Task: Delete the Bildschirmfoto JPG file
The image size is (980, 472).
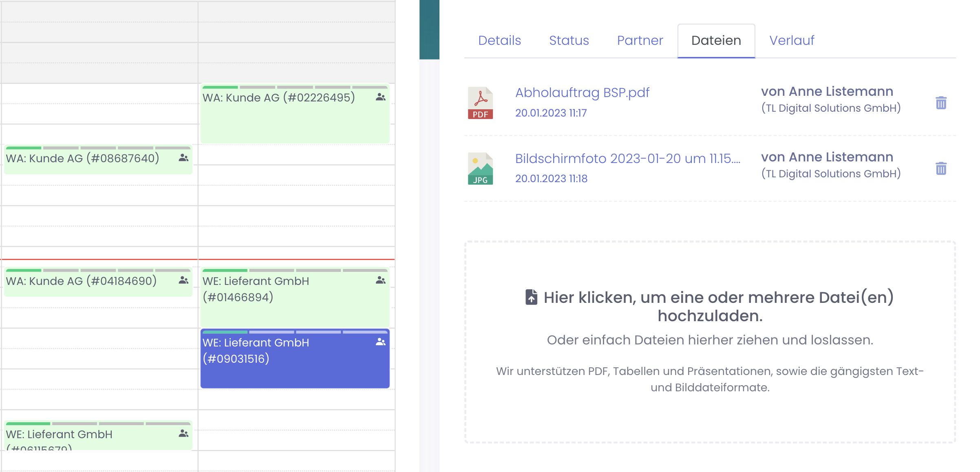Action: pyautogui.click(x=941, y=168)
